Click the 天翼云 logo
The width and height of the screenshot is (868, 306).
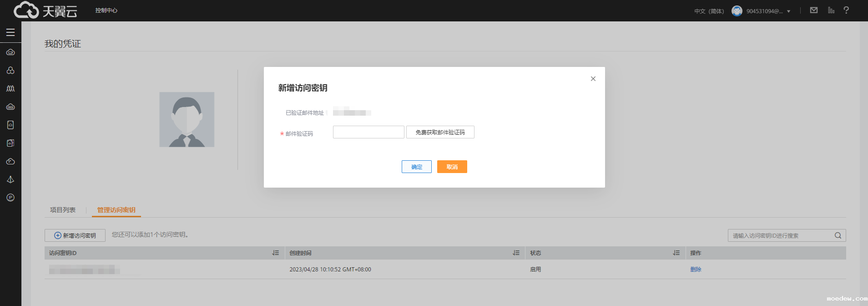tap(45, 10)
